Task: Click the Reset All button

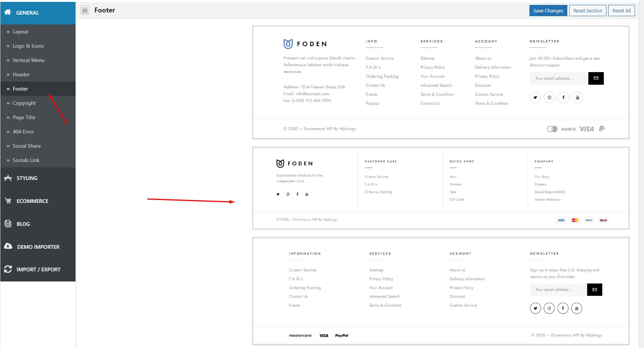Action: coord(621,11)
